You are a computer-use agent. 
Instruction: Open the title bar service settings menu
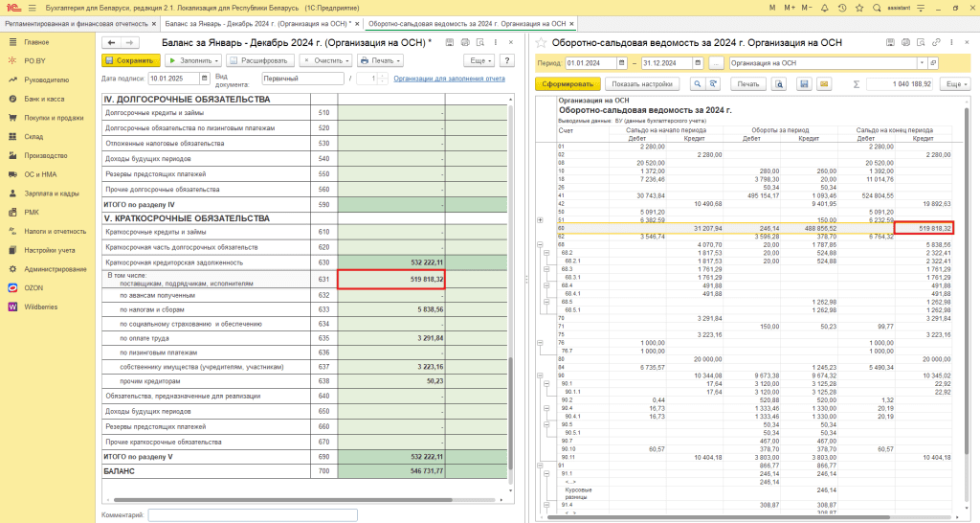pyautogui.click(x=921, y=8)
